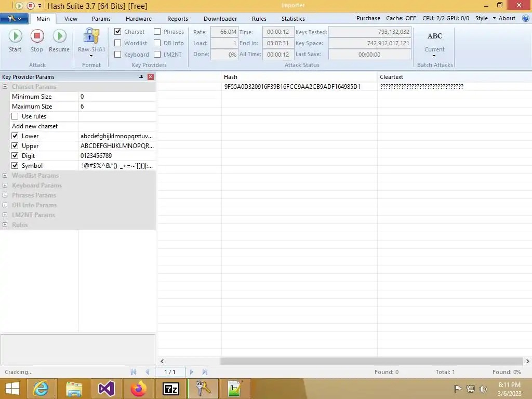532x399 pixels.
Task: Start the attack with the Start icon
Action: [15, 36]
